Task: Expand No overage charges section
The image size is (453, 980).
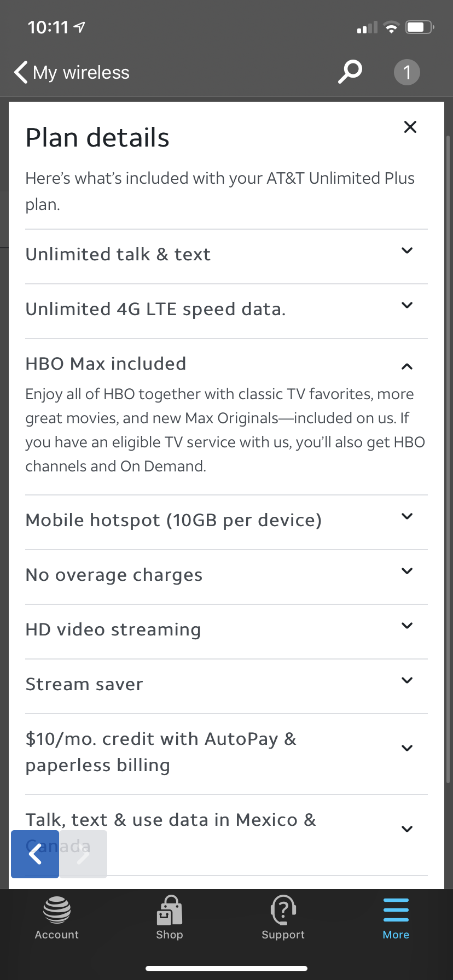Action: pos(406,571)
